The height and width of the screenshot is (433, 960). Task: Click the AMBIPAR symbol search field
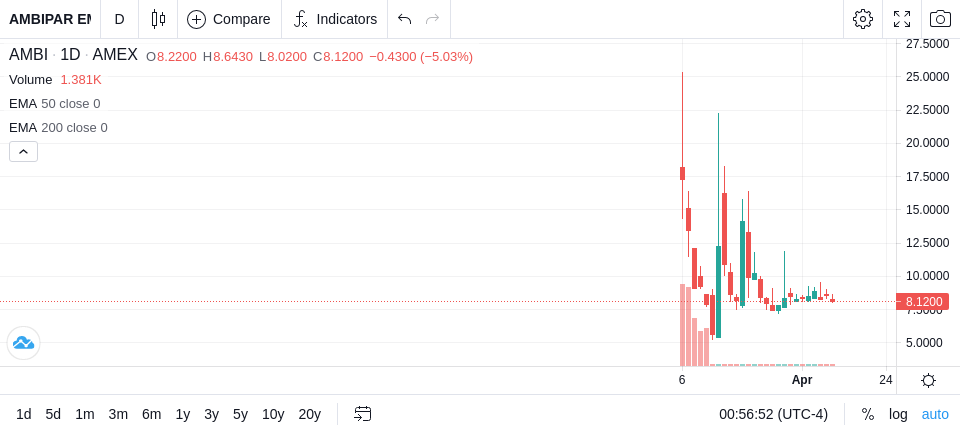[x=50, y=19]
